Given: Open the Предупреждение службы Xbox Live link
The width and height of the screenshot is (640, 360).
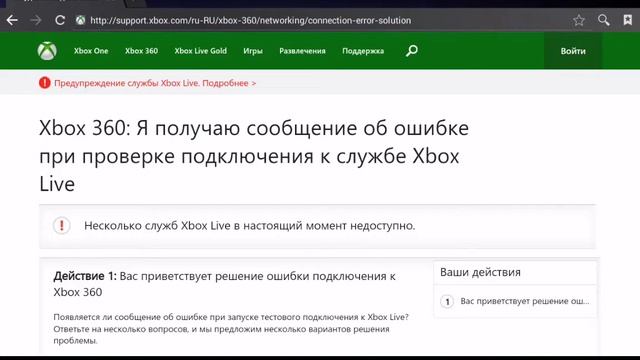Looking at the screenshot, I should point(155,83).
